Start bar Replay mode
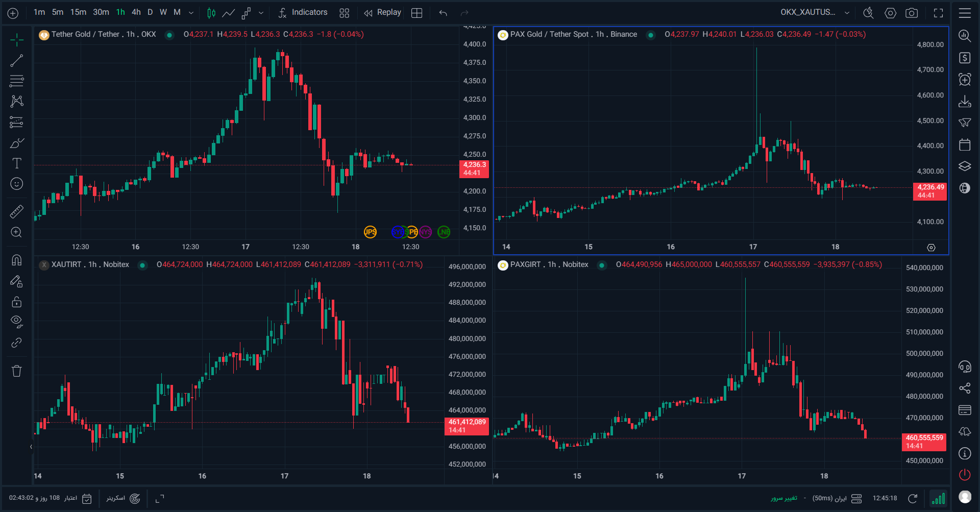This screenshot has width=980, height=512. point(383,12)
